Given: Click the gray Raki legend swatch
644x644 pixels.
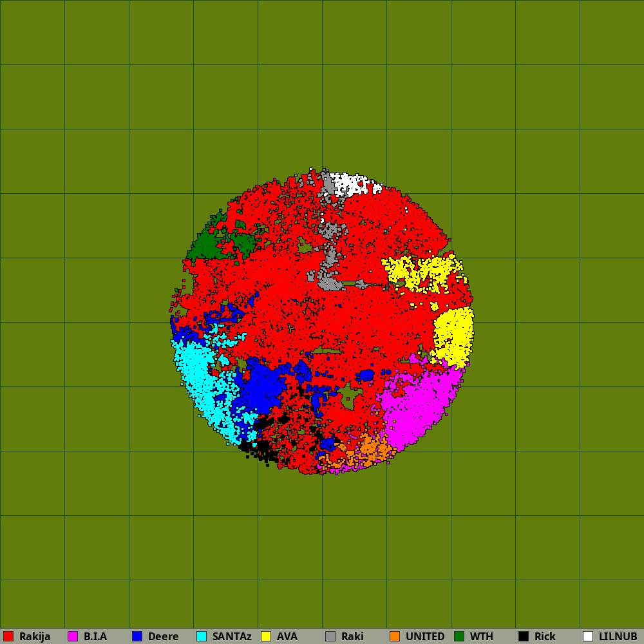Looking at the screenshot, I should coord(330,636).
